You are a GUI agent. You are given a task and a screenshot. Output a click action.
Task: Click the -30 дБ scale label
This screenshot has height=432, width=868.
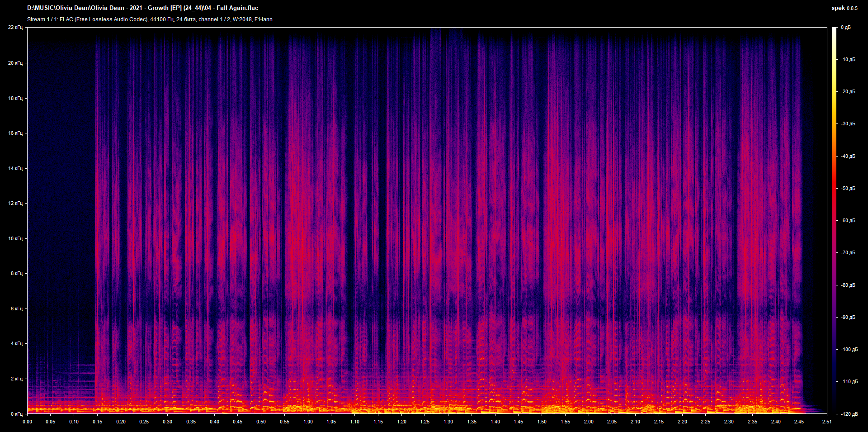[x=848, y=124]
